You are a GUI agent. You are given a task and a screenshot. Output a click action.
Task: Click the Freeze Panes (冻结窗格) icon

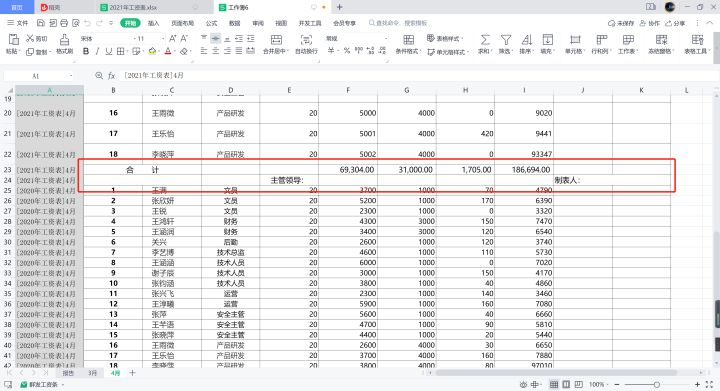(661, 39)
